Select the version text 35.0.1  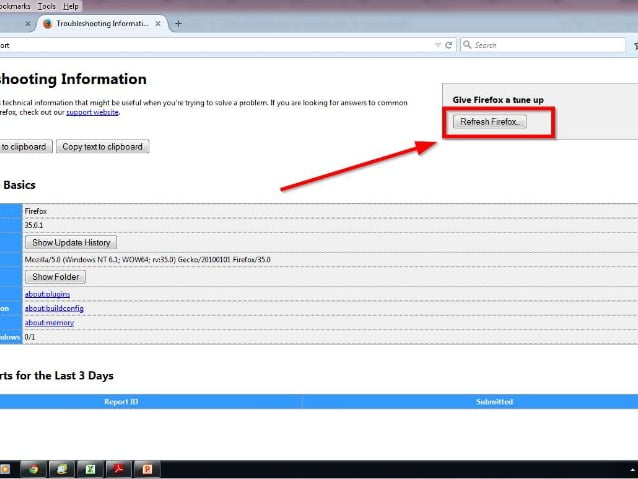[x=34, y=225]
